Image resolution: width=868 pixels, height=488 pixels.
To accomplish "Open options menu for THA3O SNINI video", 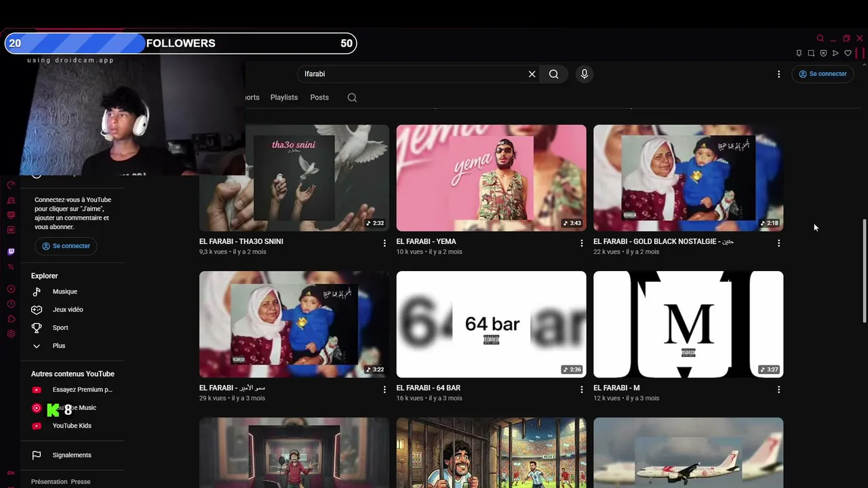I will pos(384,243).
